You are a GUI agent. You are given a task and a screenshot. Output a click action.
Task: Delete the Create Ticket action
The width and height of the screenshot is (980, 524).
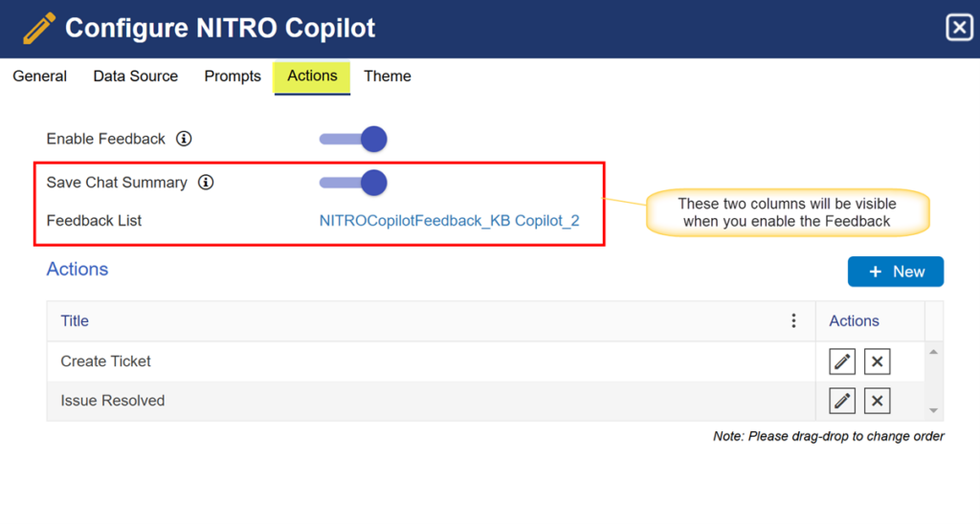click(x=877, y=361)
